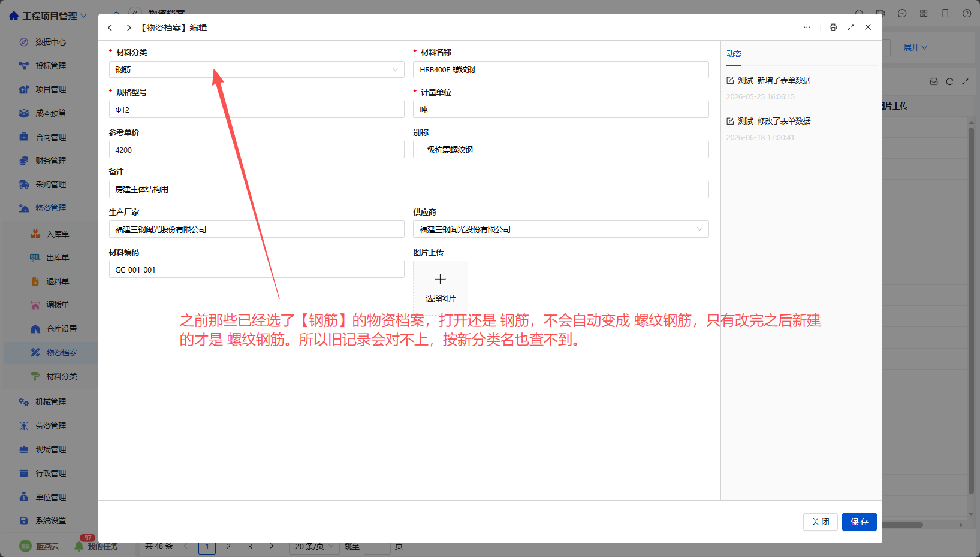Image resolution: width=980 pixels, height=557 pixels.
Task: Click the 行政管理 icon
Action: (x=24, y=473)
